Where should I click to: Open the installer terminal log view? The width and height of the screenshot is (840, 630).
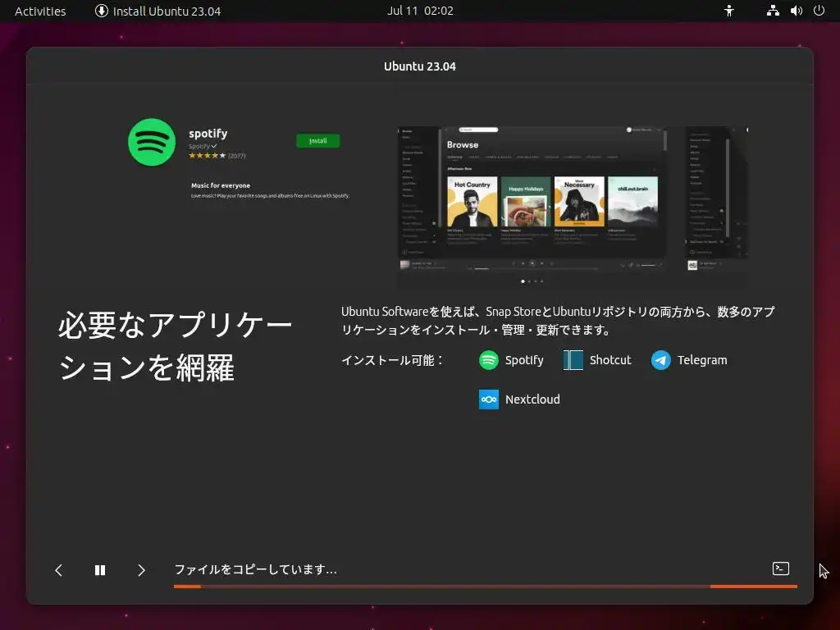pyautogui.click(x=781, y=568)
